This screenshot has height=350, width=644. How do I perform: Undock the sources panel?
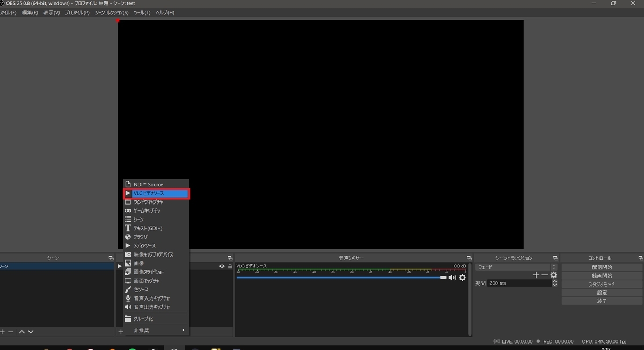pos(230,258)
